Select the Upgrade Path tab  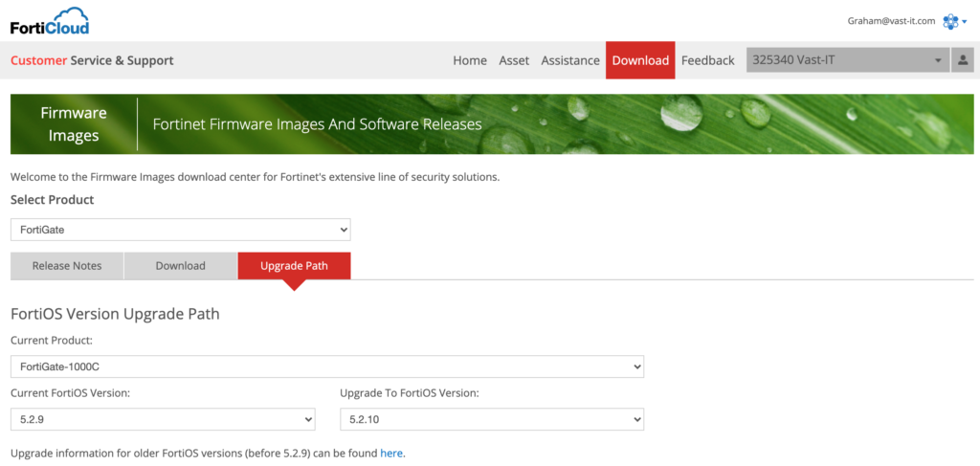295,266
